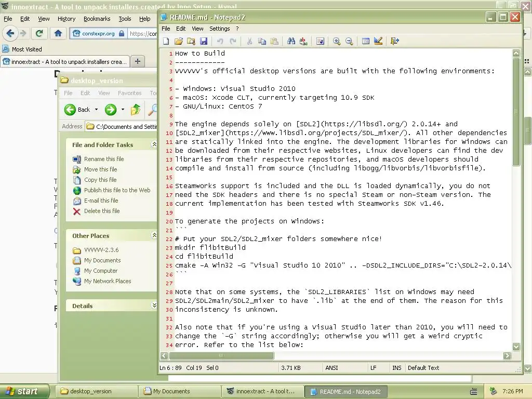Click Delete this file link
This screenshot has height=399, width=532.
click(102, 211)
